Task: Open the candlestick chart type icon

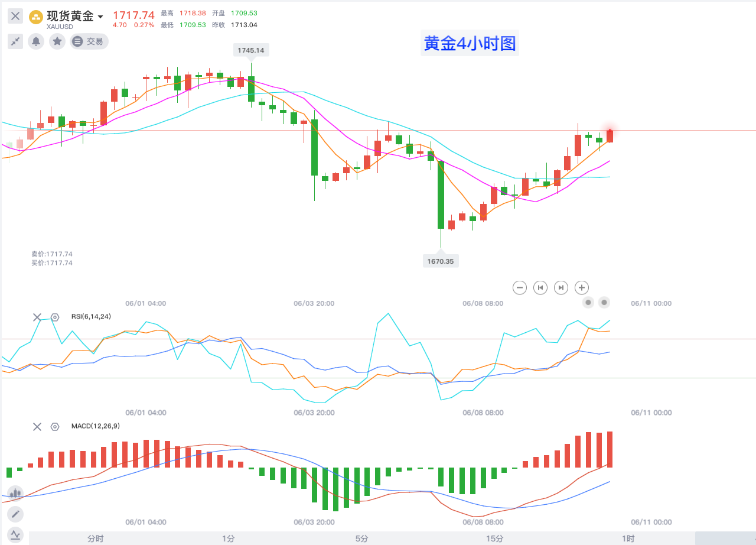Action: 15,493
